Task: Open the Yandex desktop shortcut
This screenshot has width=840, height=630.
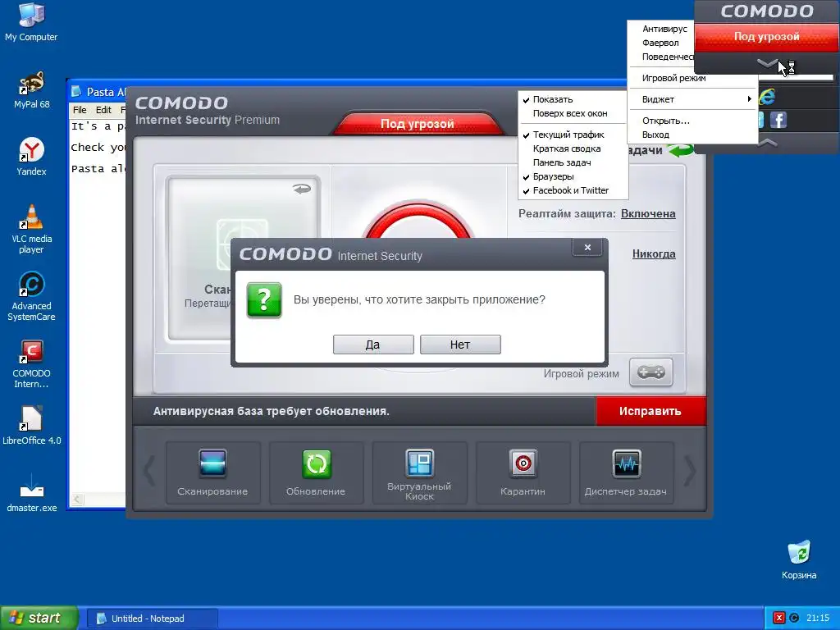Action: point(31,157)
